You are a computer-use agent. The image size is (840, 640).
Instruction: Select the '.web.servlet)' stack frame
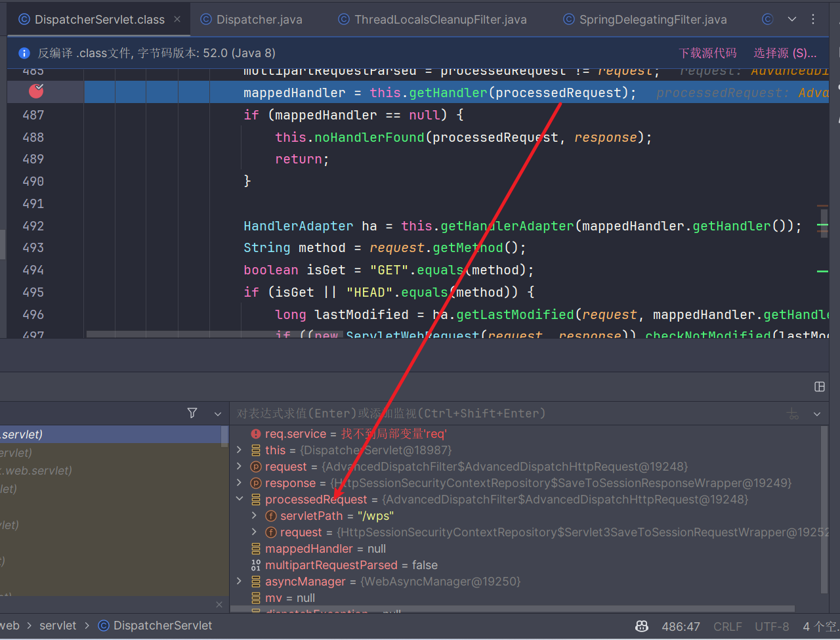point(110,471)
